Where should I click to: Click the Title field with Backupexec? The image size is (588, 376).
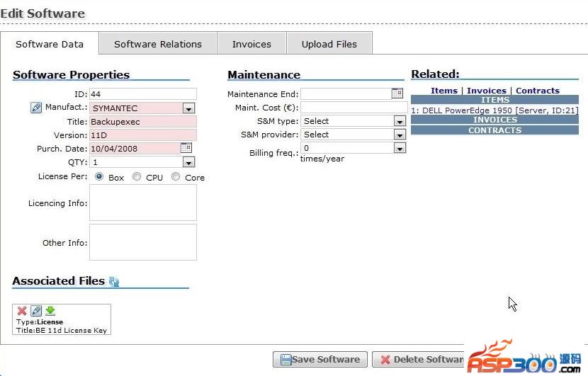143,122
